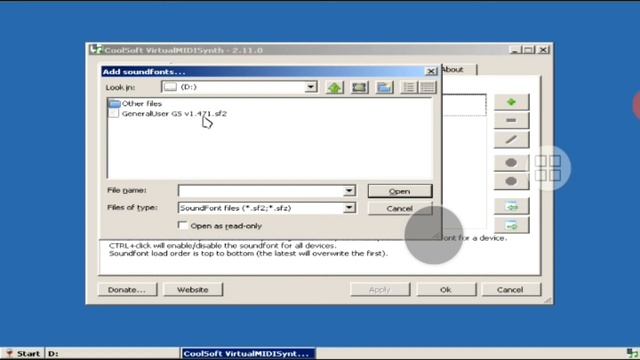The height and width of the screenshot is (360, 640).
Task: Click the green plus add soundfont button
Action: (x=511, y=102)
